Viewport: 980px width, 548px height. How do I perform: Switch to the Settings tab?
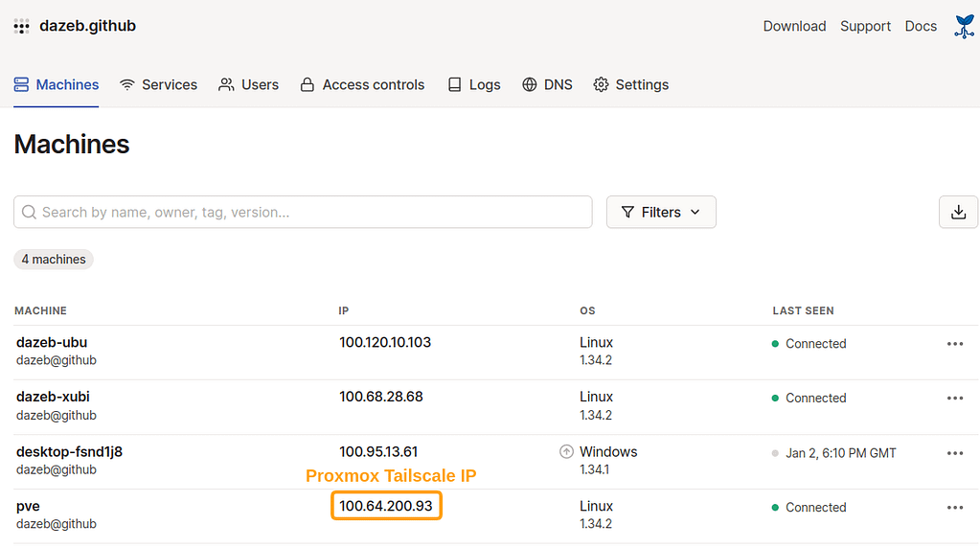(x=630, y=84)
